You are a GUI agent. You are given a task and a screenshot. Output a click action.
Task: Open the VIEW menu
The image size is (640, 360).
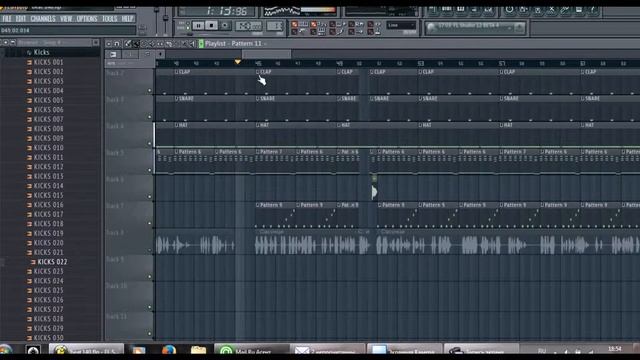click(66, 19)
